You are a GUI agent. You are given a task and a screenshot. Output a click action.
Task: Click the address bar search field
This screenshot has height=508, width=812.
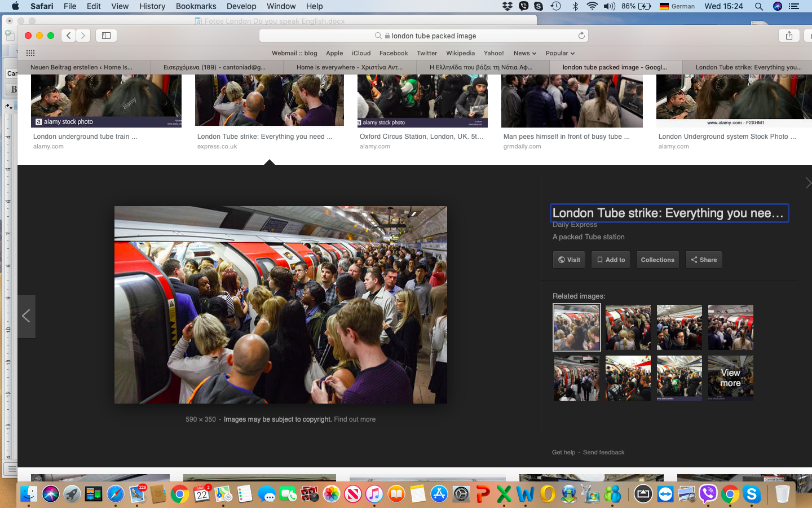tap(424, 36)
